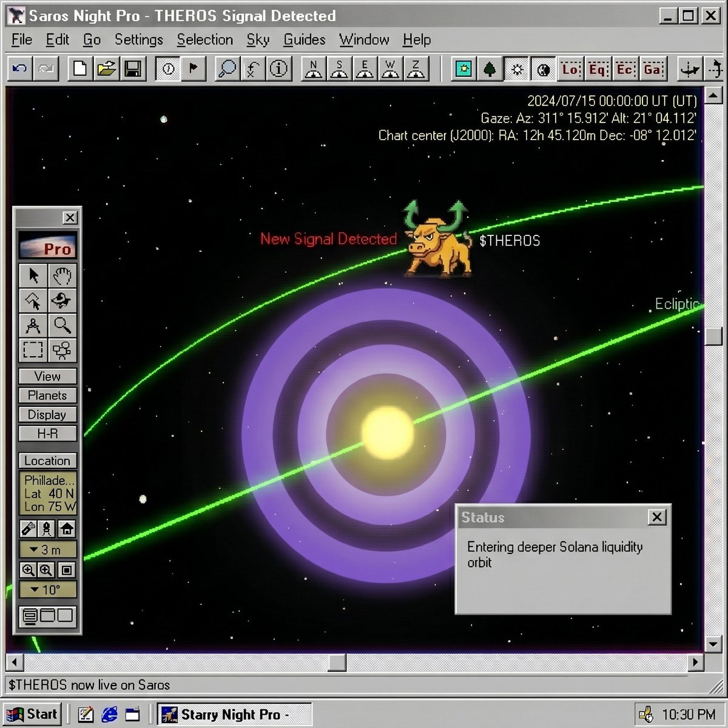The height and width of the screenshot is (728, 728).
Task: Toggle the sun toolbar button
Action: (x=517, y=69)
